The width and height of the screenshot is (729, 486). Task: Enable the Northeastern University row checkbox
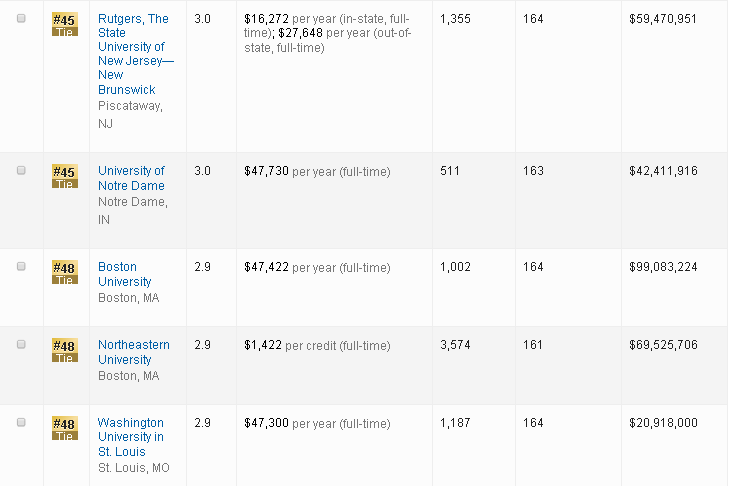[x=21, y=345]
